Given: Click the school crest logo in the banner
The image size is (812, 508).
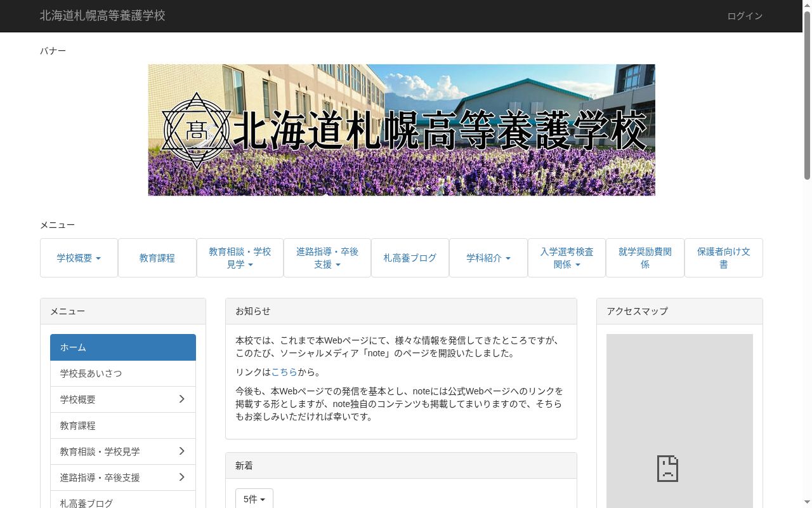Looking at the screenshot, I should pyautogui.click(x=197, y=130).
